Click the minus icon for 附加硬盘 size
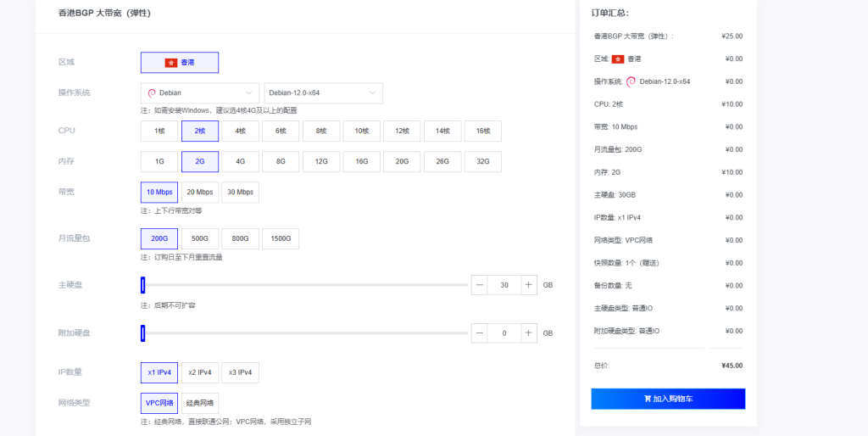Viewport: 868px width, 436px height. click(x=480, y=333)
